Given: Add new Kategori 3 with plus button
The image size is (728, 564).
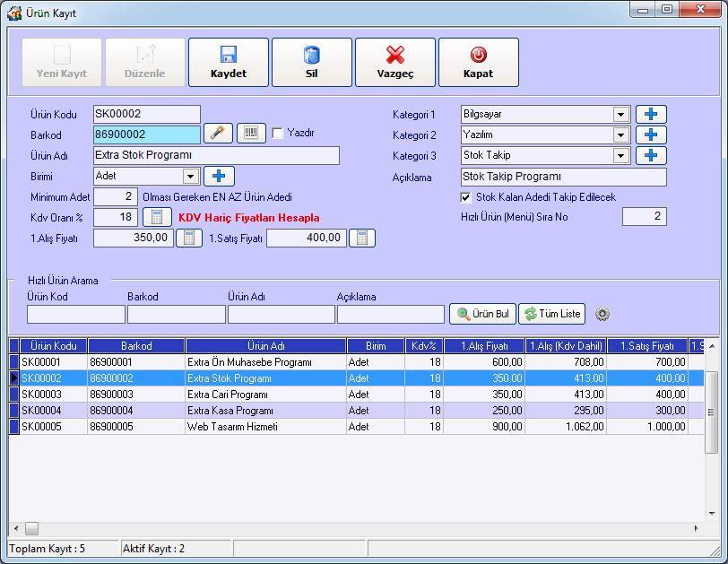Looking at the screenshot, I should tap(651, 155).
